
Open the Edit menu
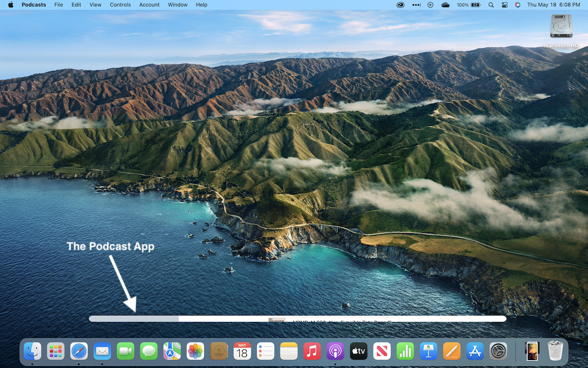pos(76,4)
